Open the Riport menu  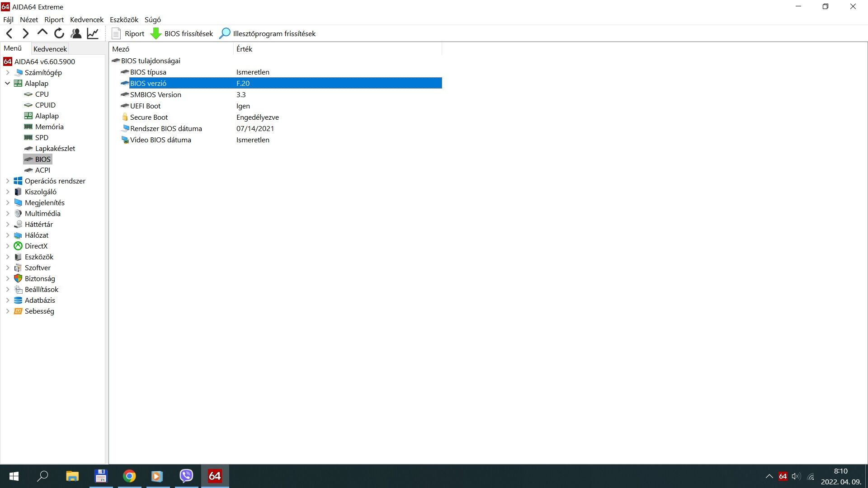tap(54, 19)
